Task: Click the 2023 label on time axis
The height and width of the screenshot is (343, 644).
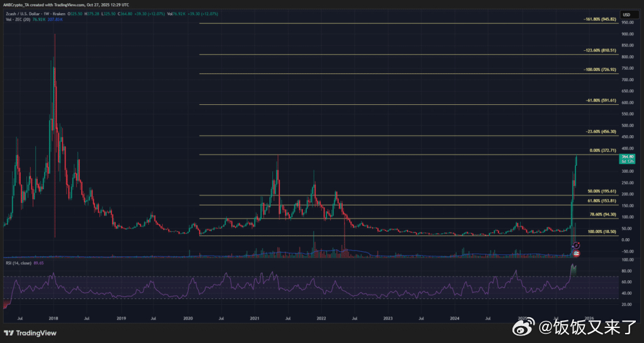Action: pos(387,318)
